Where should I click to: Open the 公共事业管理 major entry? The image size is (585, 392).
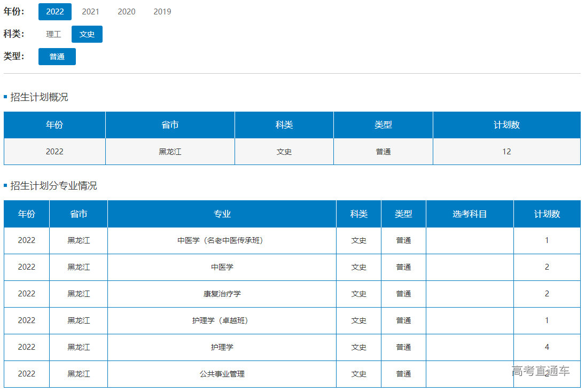(222, 374)
